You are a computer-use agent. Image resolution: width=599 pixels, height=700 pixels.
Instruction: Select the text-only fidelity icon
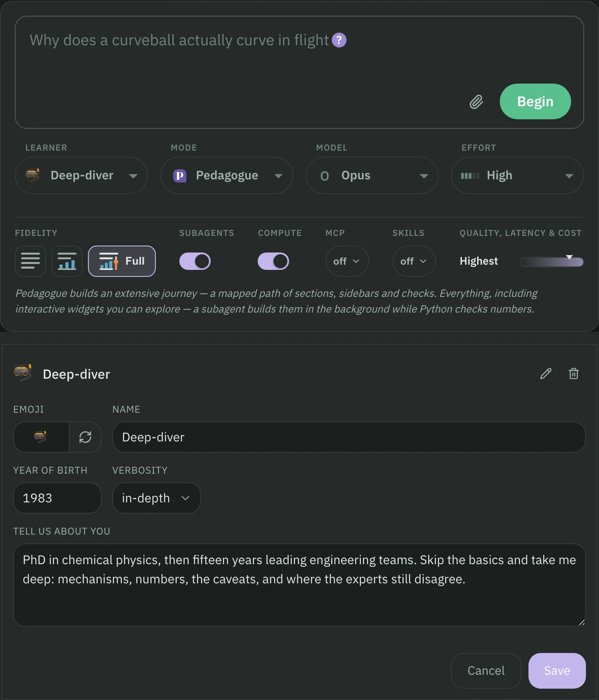point(30,261)
